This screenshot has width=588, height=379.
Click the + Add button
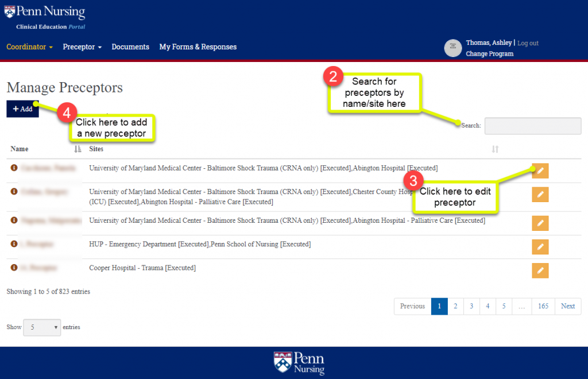(x=22, y=109)
